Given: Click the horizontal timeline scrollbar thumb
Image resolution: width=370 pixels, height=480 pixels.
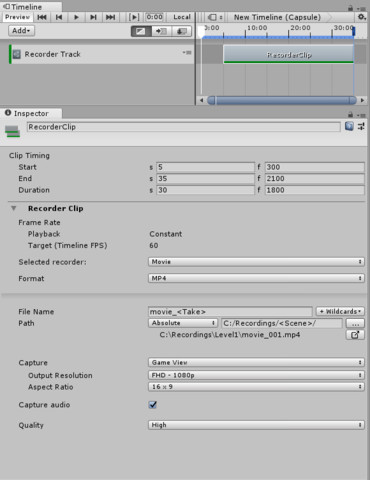Looking at the screenshot, I should pos(282,100).
